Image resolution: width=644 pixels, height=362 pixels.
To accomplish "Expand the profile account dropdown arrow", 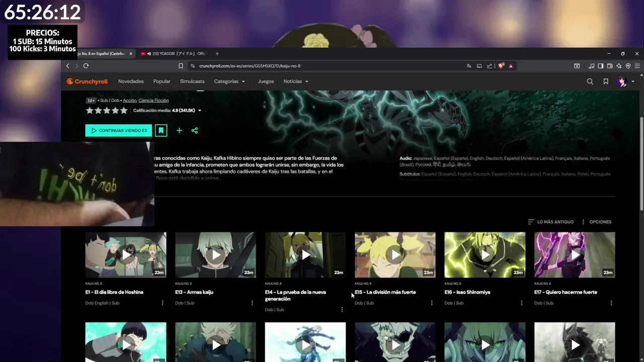I will (633, 81).
